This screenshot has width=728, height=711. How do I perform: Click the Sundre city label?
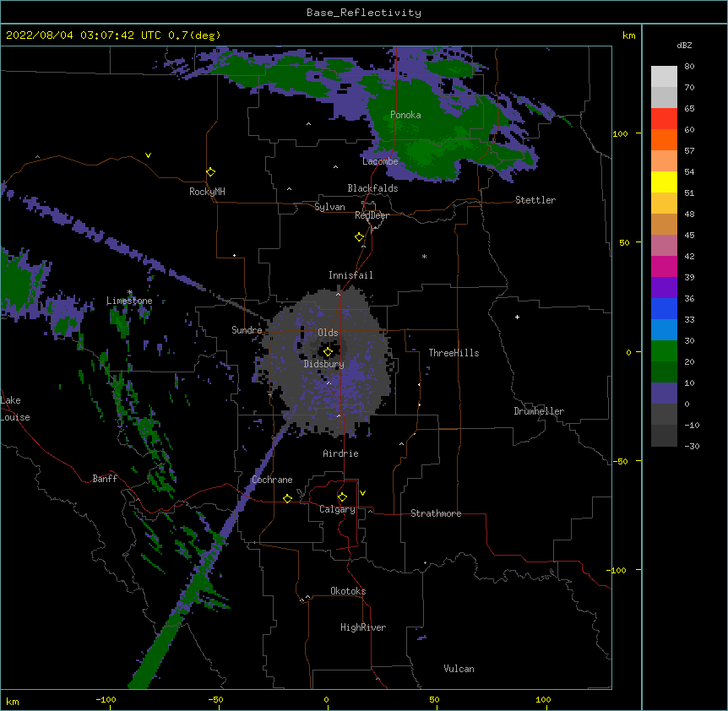tap(247, 330)
